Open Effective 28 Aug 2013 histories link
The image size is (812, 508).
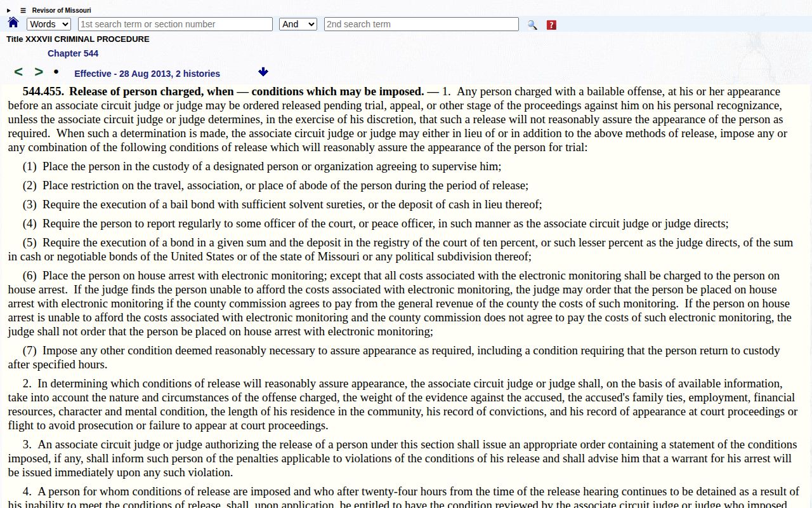(x=147, y=74)
